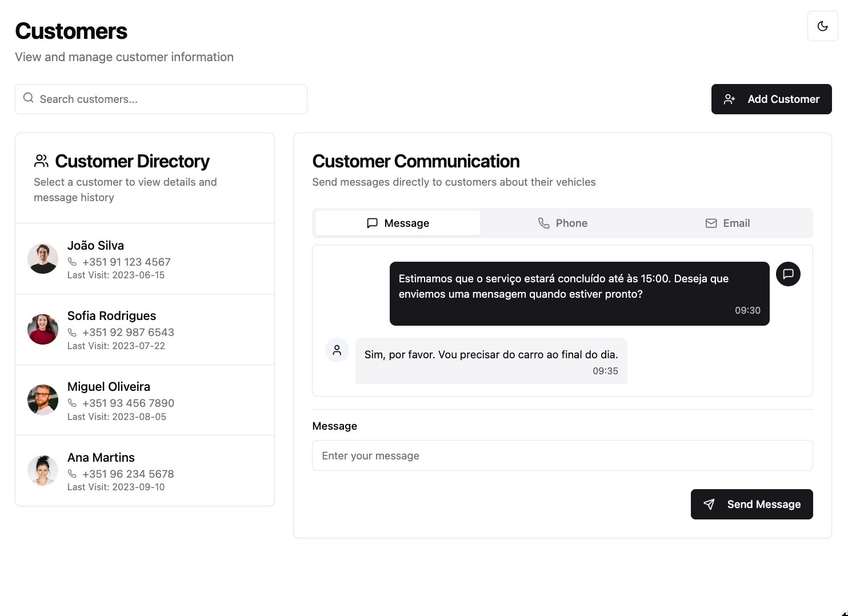Click the paper plane send icon
Image resolution: width=848 pixels, height=616 pixels.
(709, 504)
